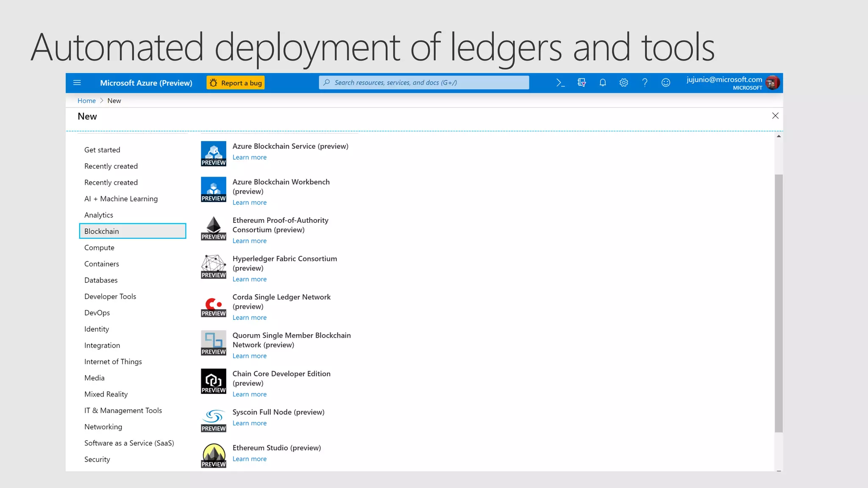Select the Compute category

(99, 248)
